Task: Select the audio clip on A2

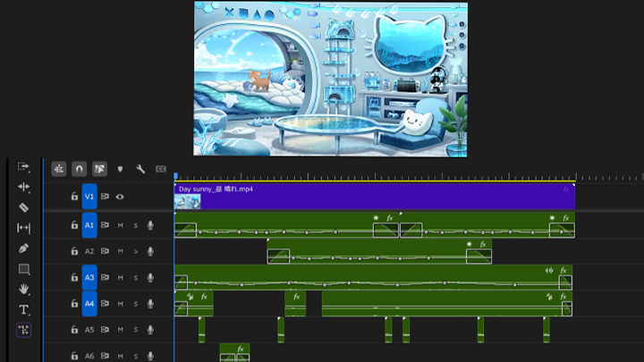Action: click(x=379, y=251)
